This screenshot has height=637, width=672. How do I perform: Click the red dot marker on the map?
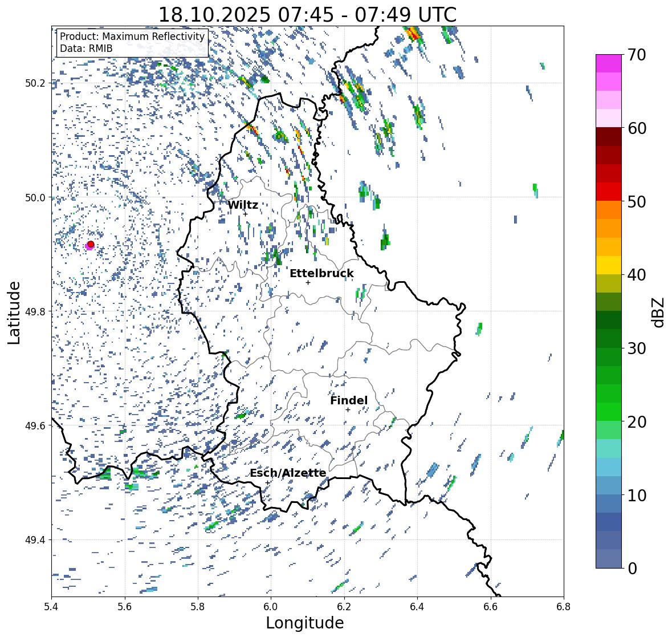(91, 244)
